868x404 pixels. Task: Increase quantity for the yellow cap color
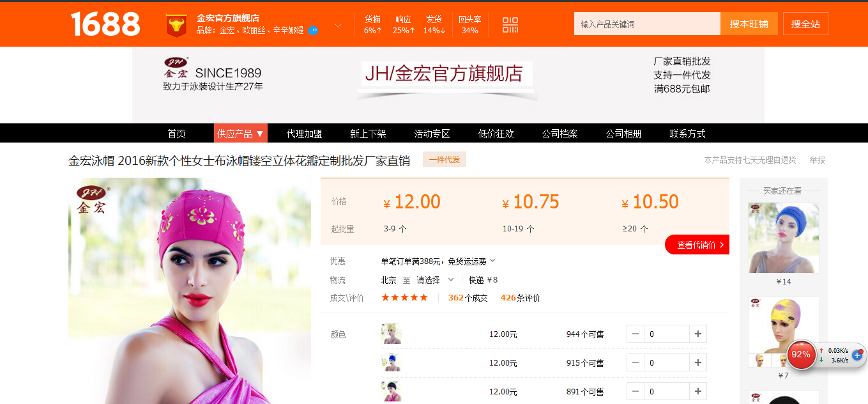[697, 334]
